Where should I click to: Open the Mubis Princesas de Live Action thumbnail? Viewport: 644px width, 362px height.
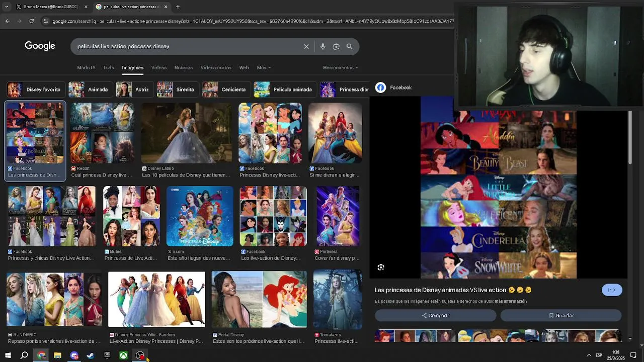click(131, 216)
